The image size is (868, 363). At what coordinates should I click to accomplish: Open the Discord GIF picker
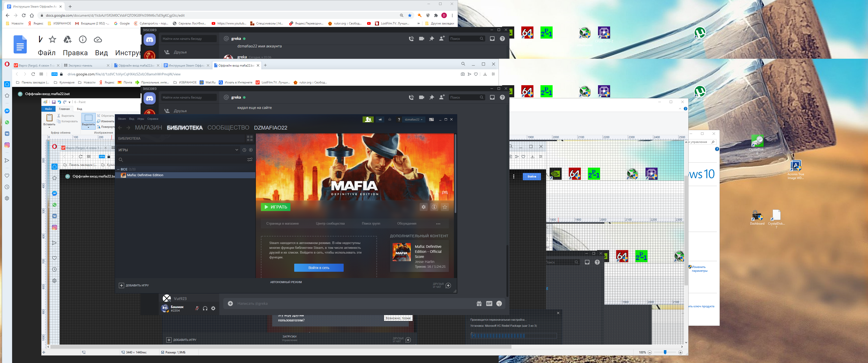[489, 304]
